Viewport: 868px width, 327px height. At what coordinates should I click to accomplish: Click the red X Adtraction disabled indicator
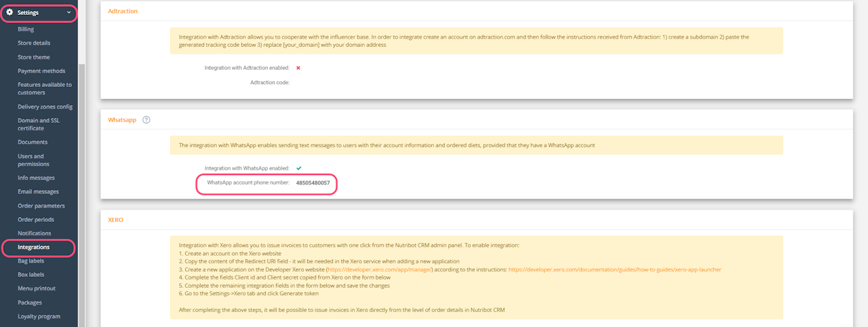[298, 68]
